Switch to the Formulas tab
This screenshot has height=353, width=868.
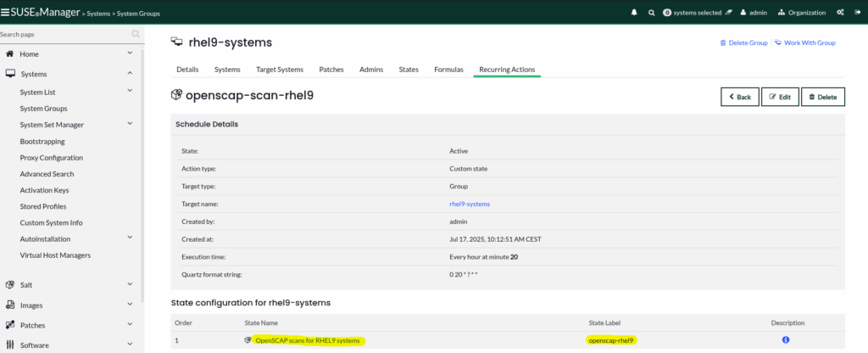coord(448,70)
